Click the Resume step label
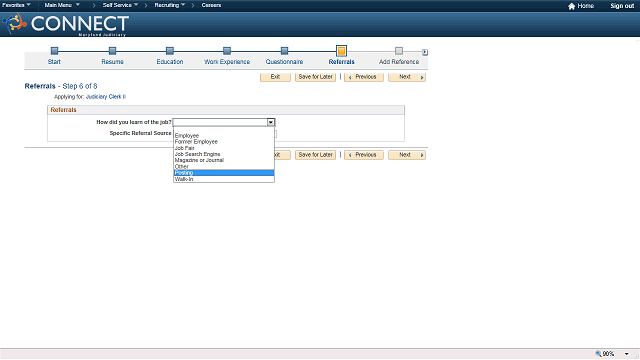This screenshot has height=360, width=640. point(112,62)
